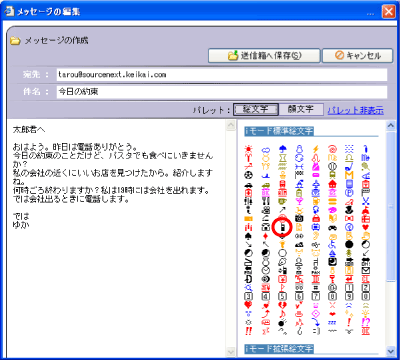The image size is (400, 360).
Task: Insert the soccer ball emoji
Action: click(248, 175)
